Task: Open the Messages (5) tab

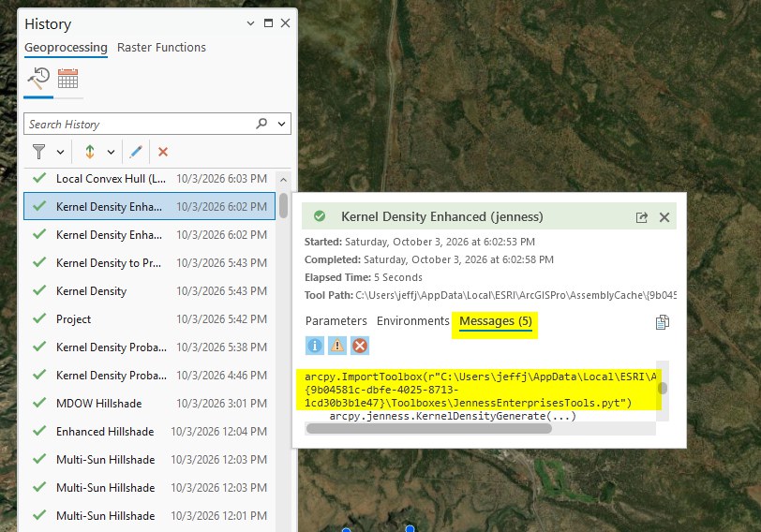Action: tap(496, 321)
